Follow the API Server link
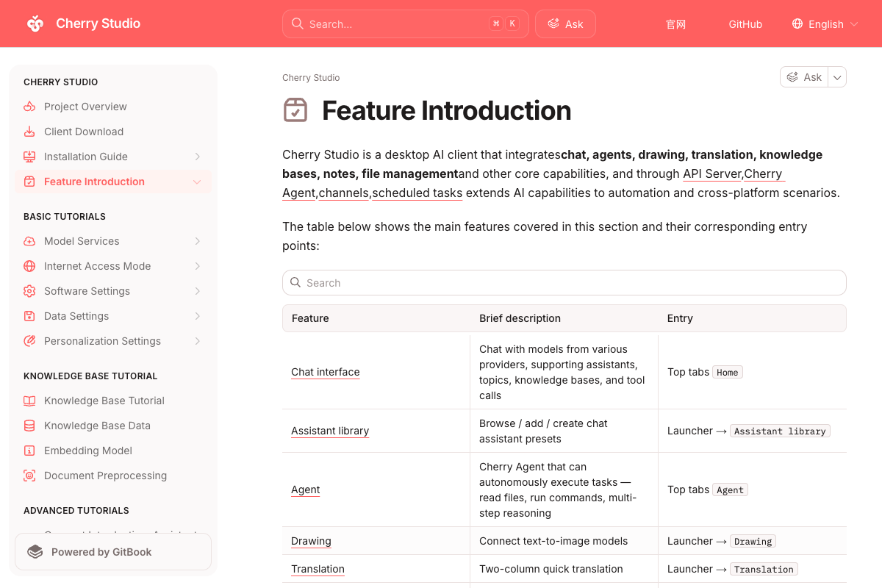This screenshot has width=882, height=588. [x=712, y=173]
